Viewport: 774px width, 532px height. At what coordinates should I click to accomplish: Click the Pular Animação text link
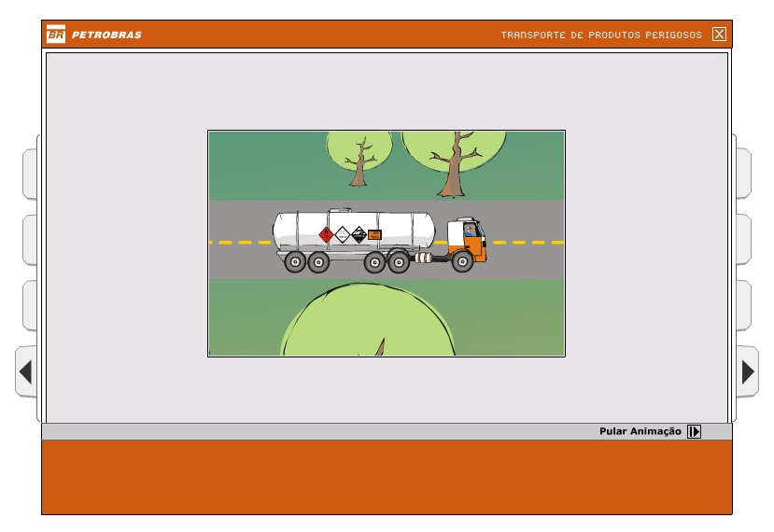pos(640,431)
